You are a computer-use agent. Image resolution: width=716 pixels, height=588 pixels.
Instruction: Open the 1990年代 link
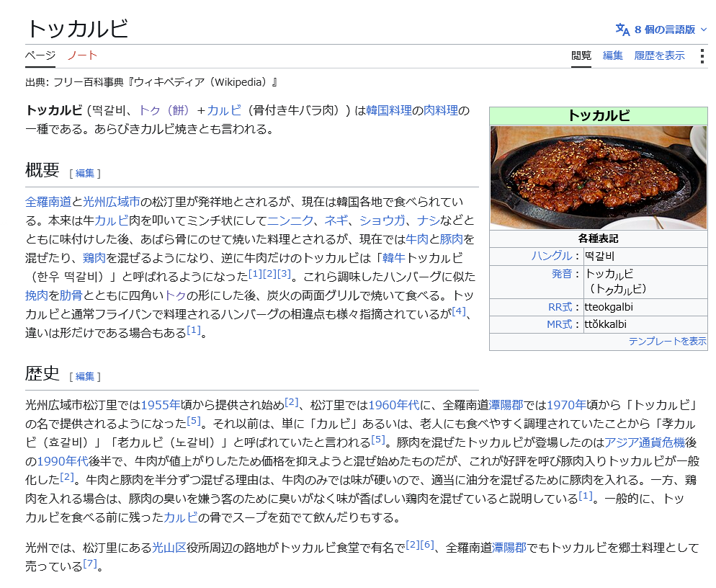[63, 461]
